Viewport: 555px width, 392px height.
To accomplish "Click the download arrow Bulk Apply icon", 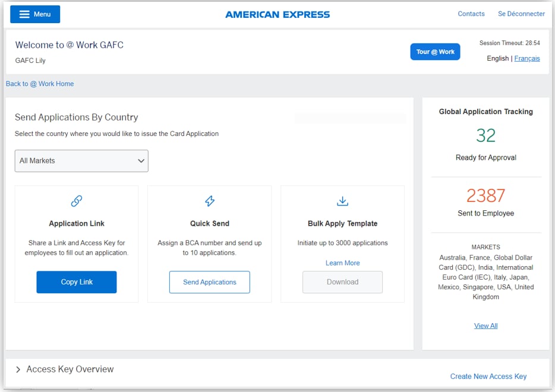I will tap(342, 201).
